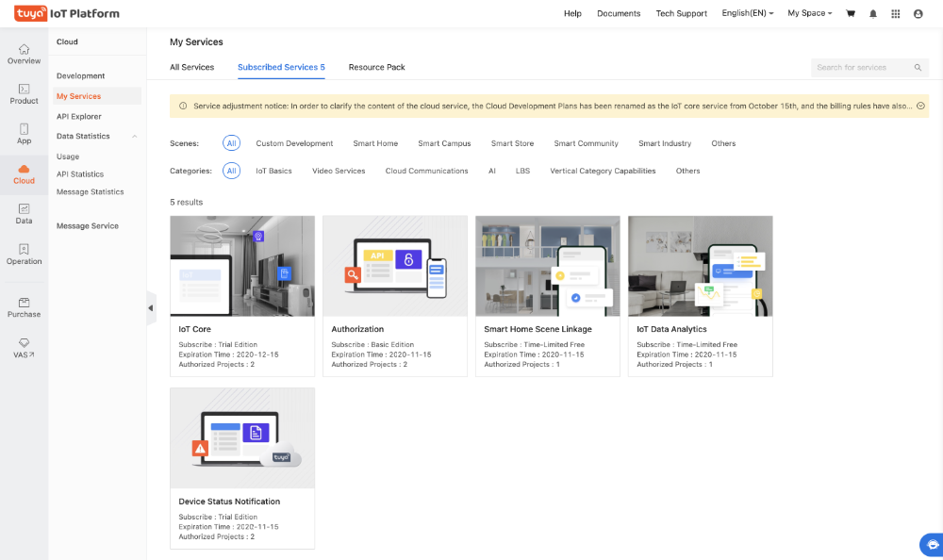Switch to the All Services tab
Screen dimensions: 943x560
[x=191, y=67]
